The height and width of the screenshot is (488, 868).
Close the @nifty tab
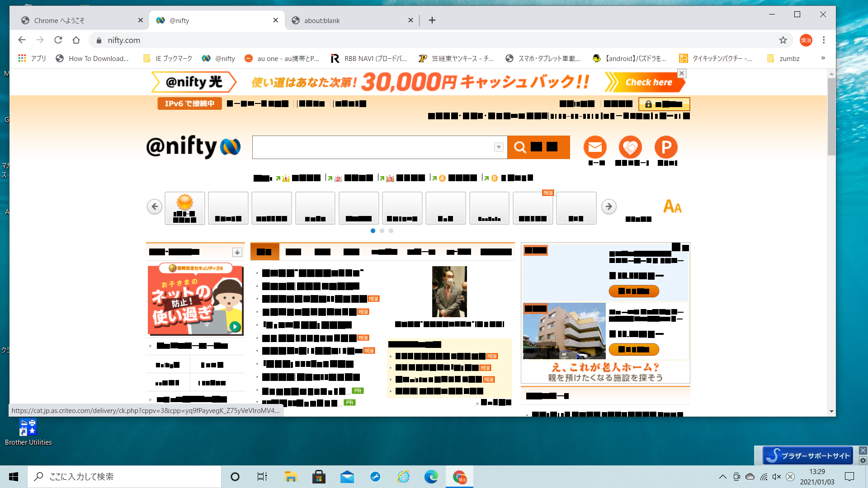point(276,20)
